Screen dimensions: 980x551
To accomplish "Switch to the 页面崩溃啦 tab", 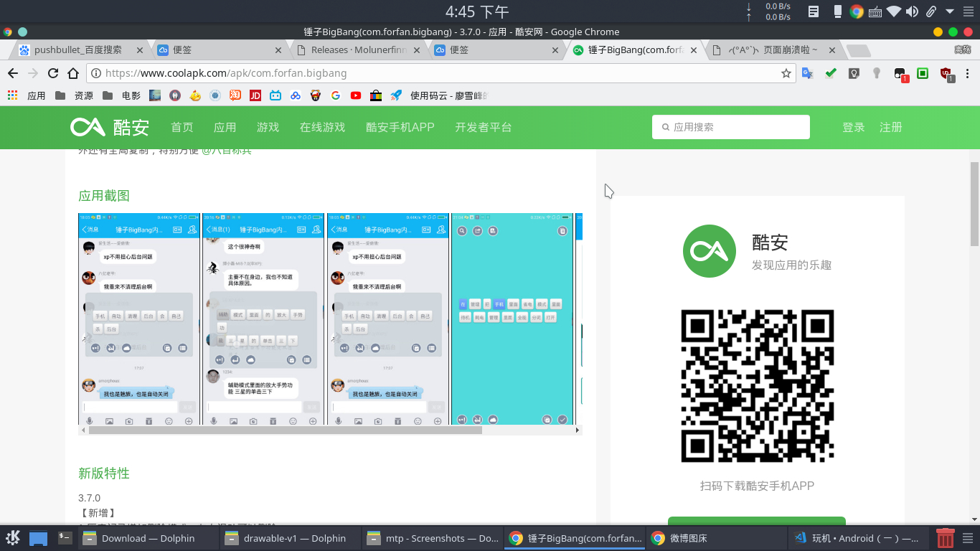I will 773,50.
